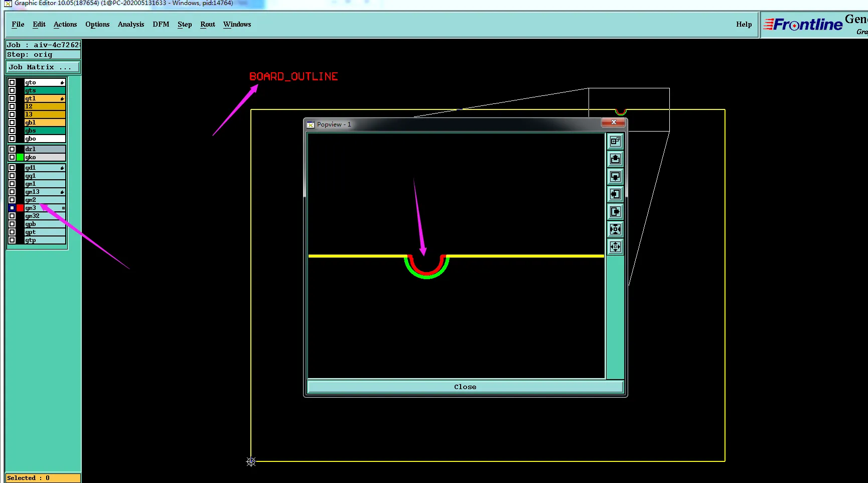Click the top Popview sync-with-main-view icon
This screenshot has height=483, width=868.
(x=615, y=142)
